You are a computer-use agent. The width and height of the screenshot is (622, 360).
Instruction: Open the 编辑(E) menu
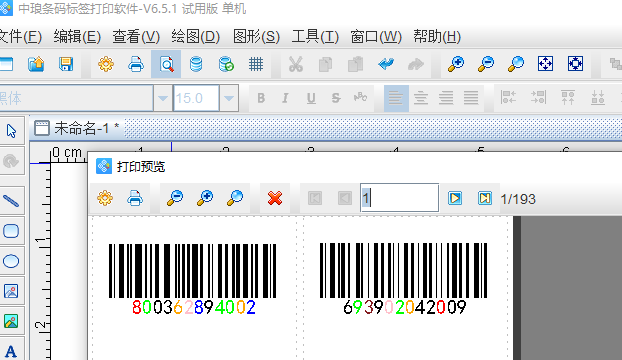tap(77, 37)
